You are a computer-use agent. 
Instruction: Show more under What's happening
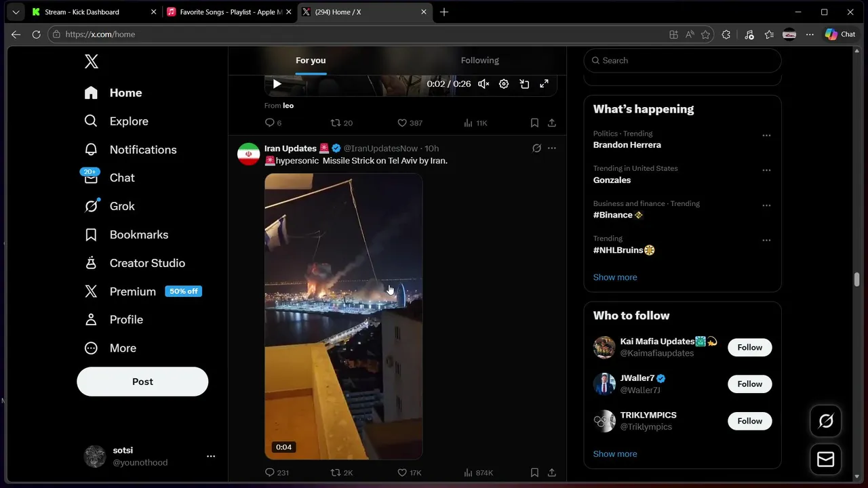click(x=615, y=277)
